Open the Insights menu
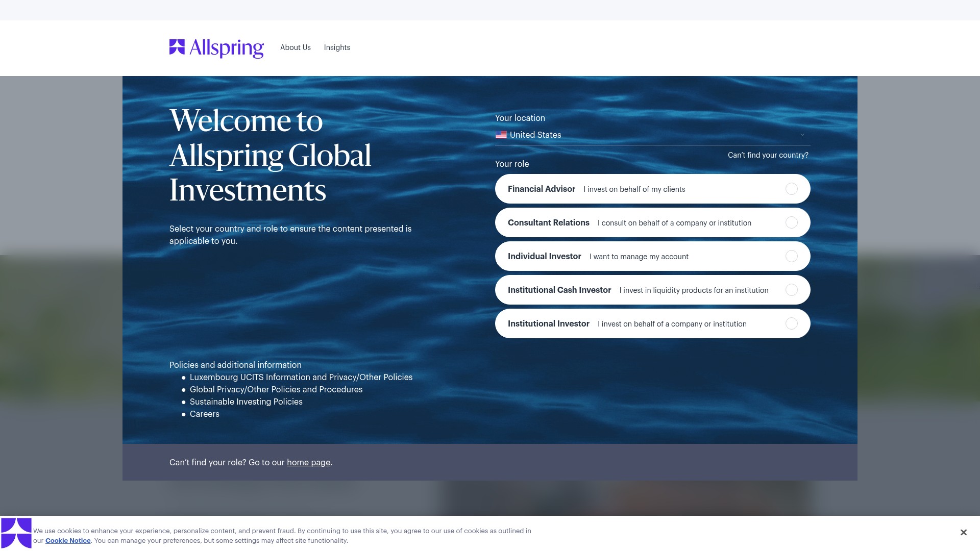 click(337, 47)
